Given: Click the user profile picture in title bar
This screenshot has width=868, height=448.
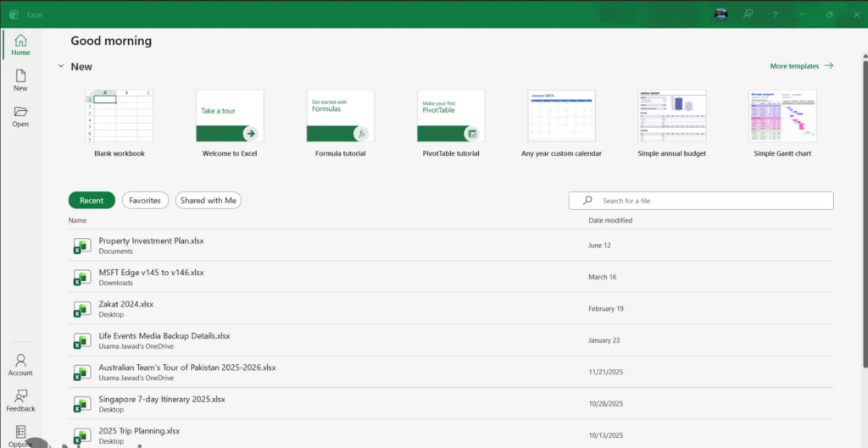Looking at the screenshot, I should pyautogui.click(x=721, y=15).
